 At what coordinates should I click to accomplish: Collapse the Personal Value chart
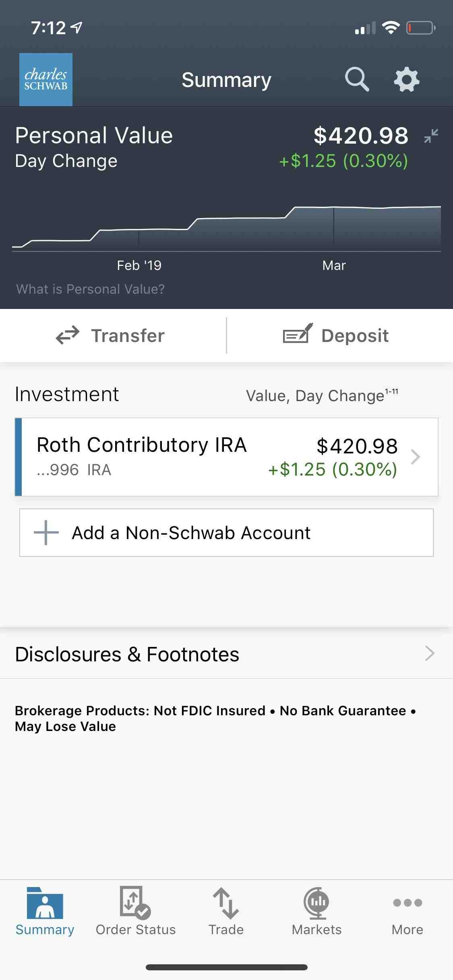coord(431,136)
